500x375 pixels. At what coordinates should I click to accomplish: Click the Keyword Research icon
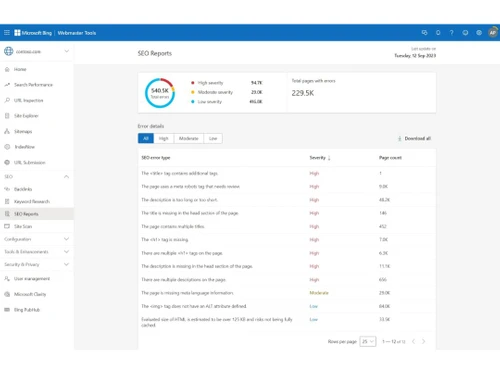(7, 201)
